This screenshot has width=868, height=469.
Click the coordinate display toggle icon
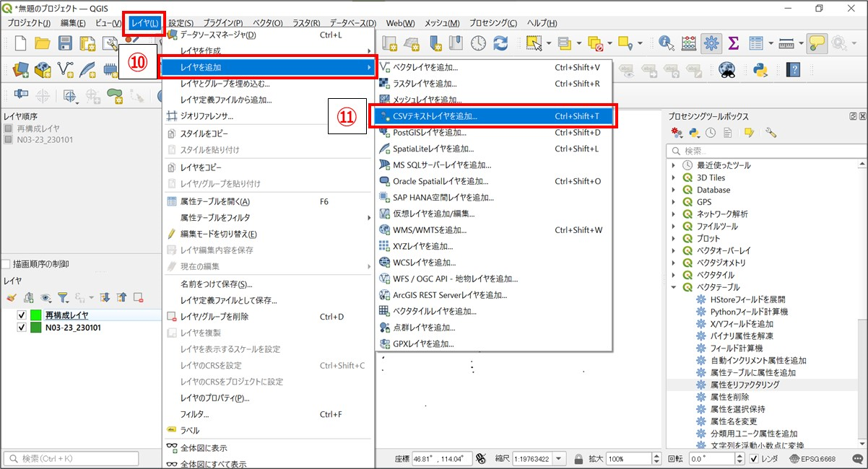(x=479, y=459)
